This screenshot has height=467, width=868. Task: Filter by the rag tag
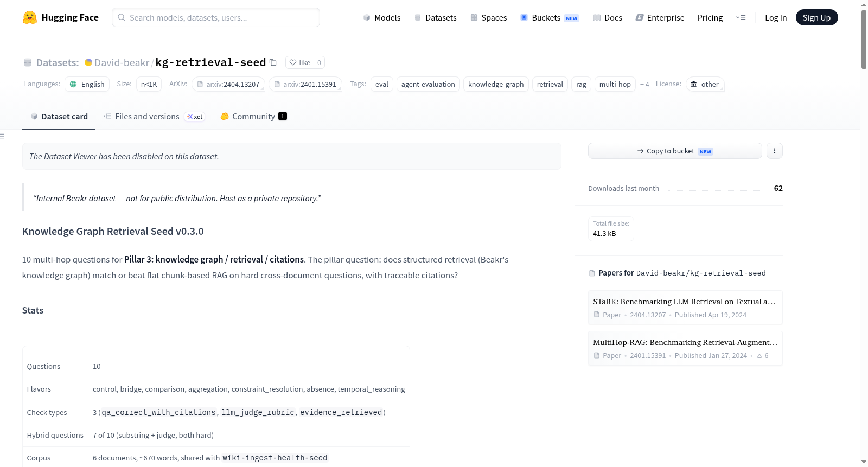(581, 84)
